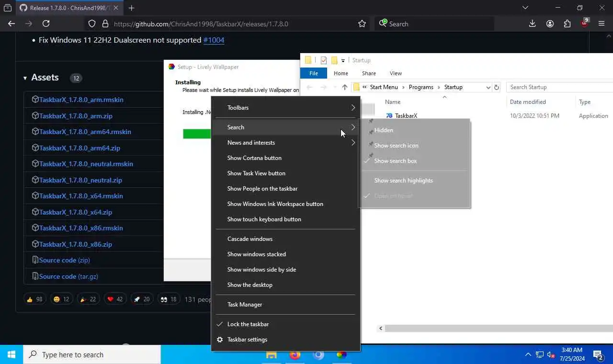Open the notification center icon

(x=598, y=355)
